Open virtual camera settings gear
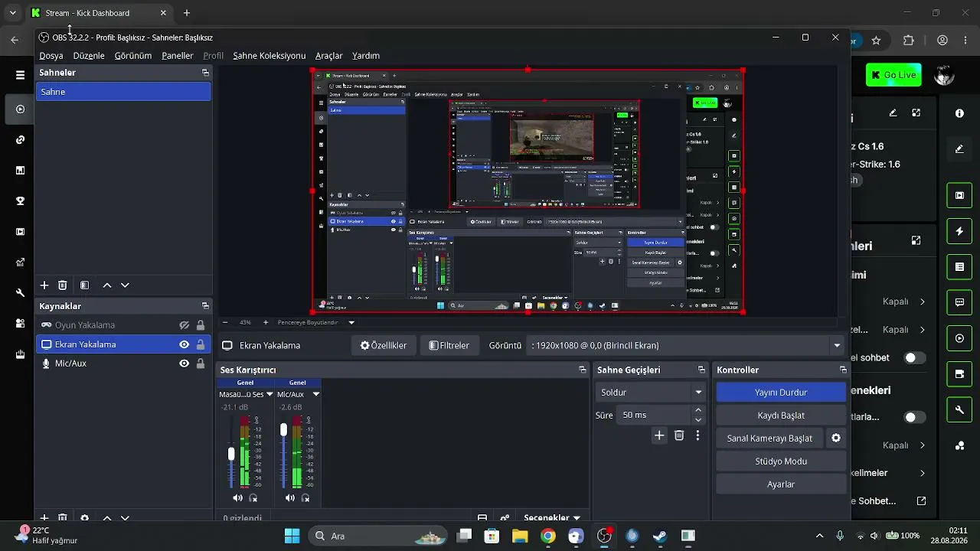This screenshot has height=551, width=980. (x=836, y=439)
